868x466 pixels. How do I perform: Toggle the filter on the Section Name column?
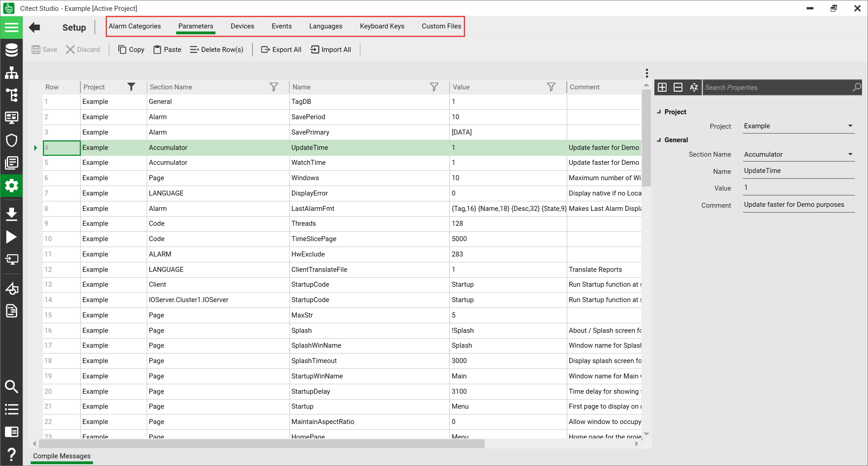click(274, 87)
